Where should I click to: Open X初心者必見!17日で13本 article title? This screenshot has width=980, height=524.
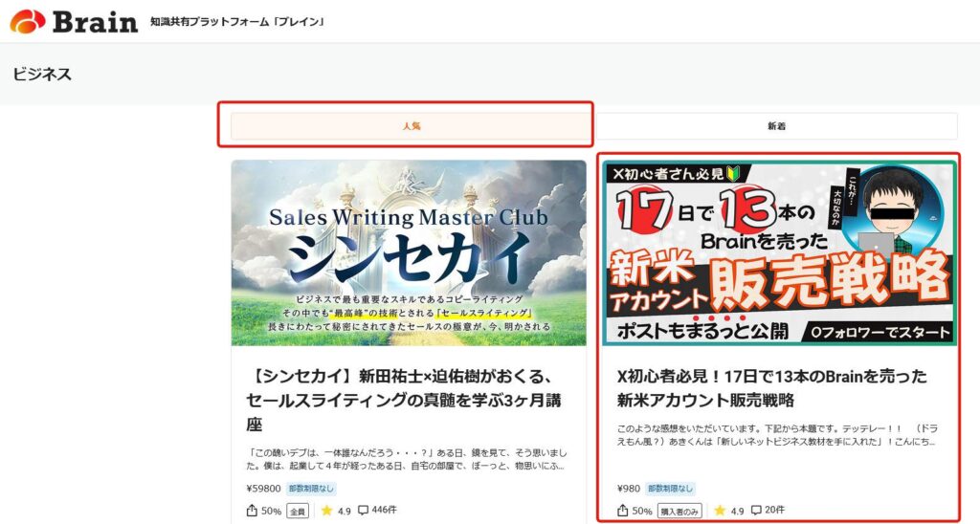point(772,388)
